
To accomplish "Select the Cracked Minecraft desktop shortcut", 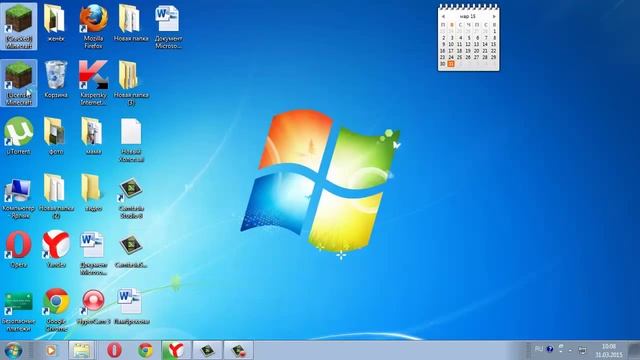I will click(19, 27).
